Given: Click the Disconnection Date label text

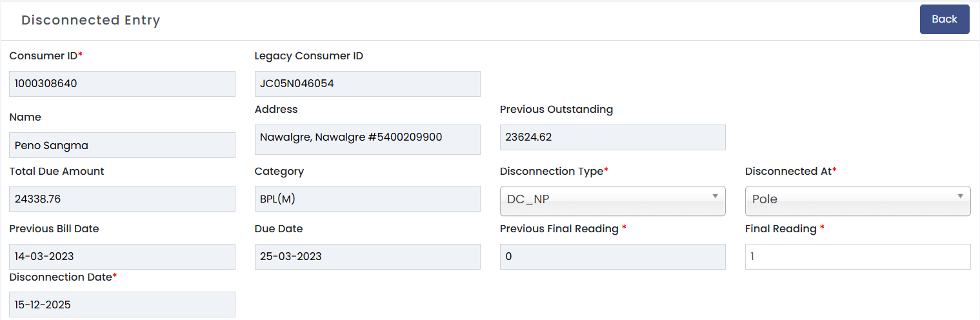Looking at the screenshot, I should [x=61, y=277].
